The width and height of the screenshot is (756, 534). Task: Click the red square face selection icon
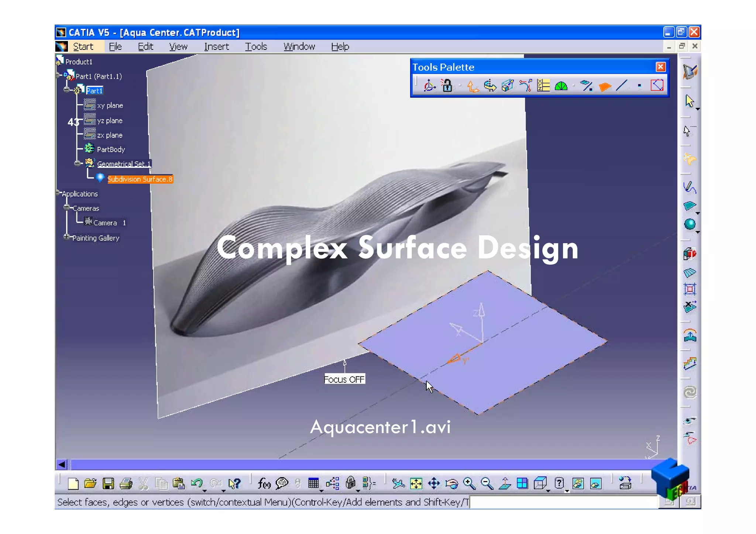(x=657, y=86)
